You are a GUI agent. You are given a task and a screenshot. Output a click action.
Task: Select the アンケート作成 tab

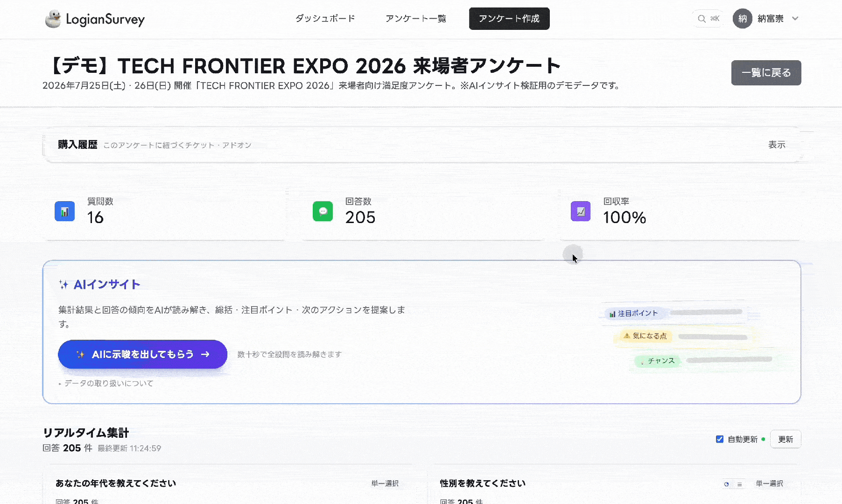coord(509,19)
